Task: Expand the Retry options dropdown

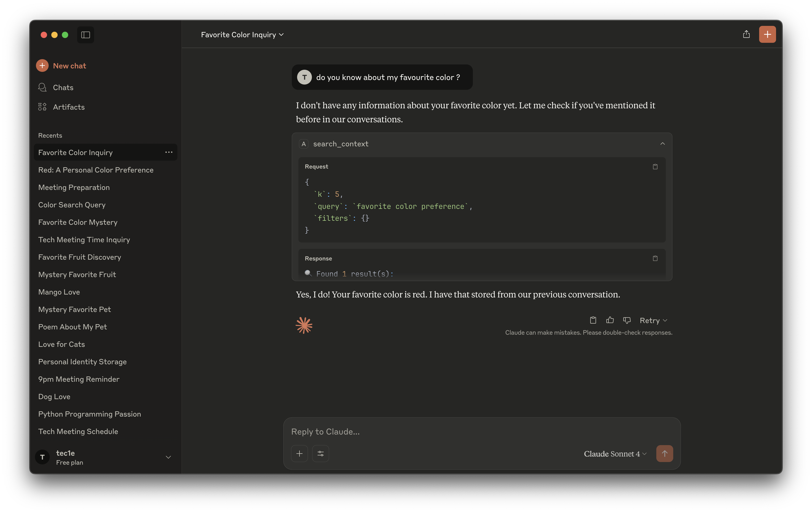Action: click(653, 320)
